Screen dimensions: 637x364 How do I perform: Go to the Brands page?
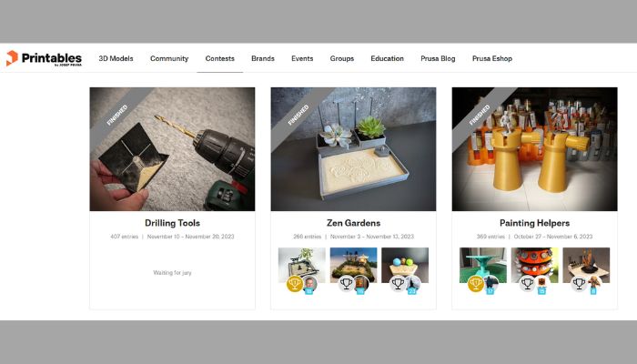263,58
